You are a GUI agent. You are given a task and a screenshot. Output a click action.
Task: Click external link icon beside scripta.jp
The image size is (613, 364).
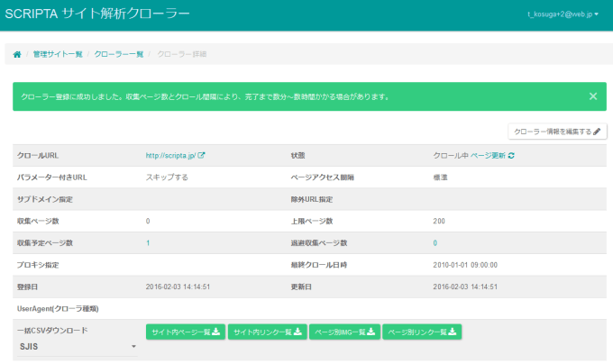pyautogui.click(x=202, y=156)
